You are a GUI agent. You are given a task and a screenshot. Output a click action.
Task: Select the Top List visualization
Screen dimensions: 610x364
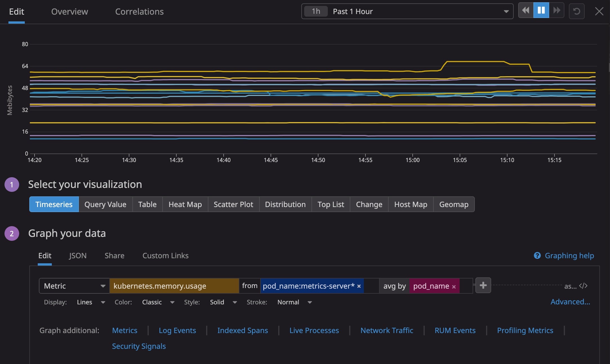tap(330, 204)
